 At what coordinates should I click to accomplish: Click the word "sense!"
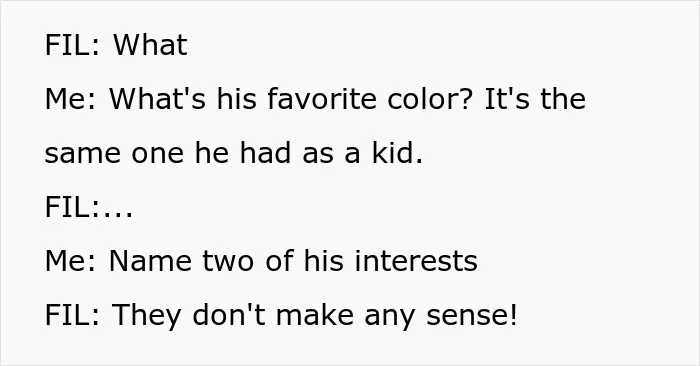[x=472, y=315]
